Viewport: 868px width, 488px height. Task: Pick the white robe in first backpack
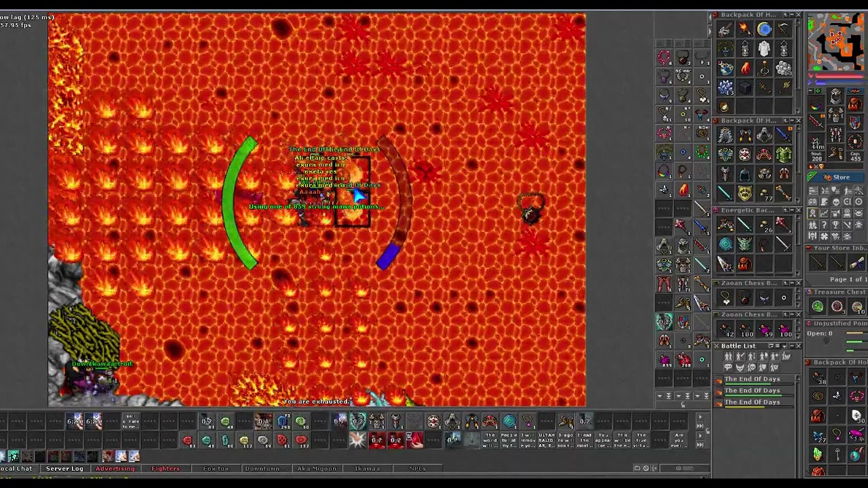[764, 48]
